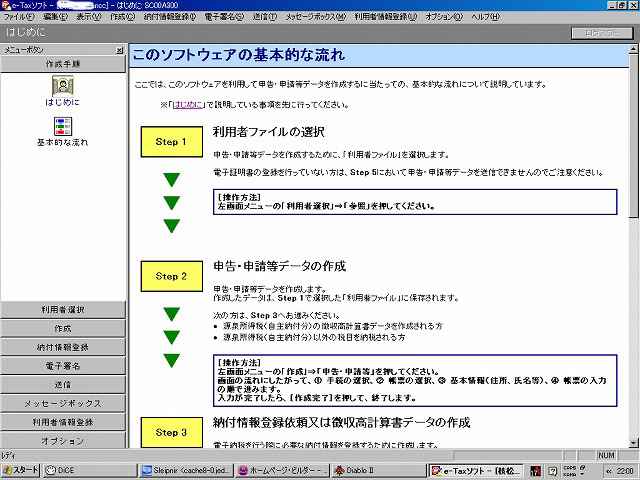The height and width of the screenshot is (480, 640).
Task: Open the Windows スタート button
Action: coord(20,471)
